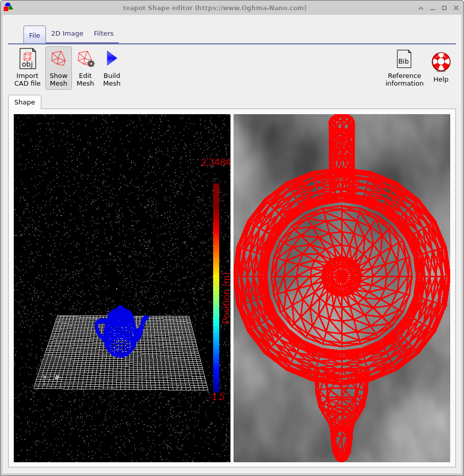Maximize the teapot Shape editor window

(x=444, y=8)
